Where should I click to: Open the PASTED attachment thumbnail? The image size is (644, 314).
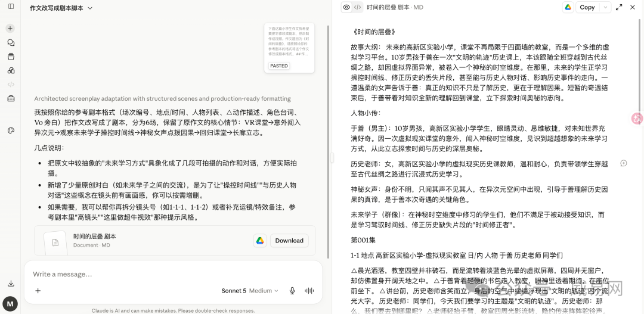tap(289, 48)
